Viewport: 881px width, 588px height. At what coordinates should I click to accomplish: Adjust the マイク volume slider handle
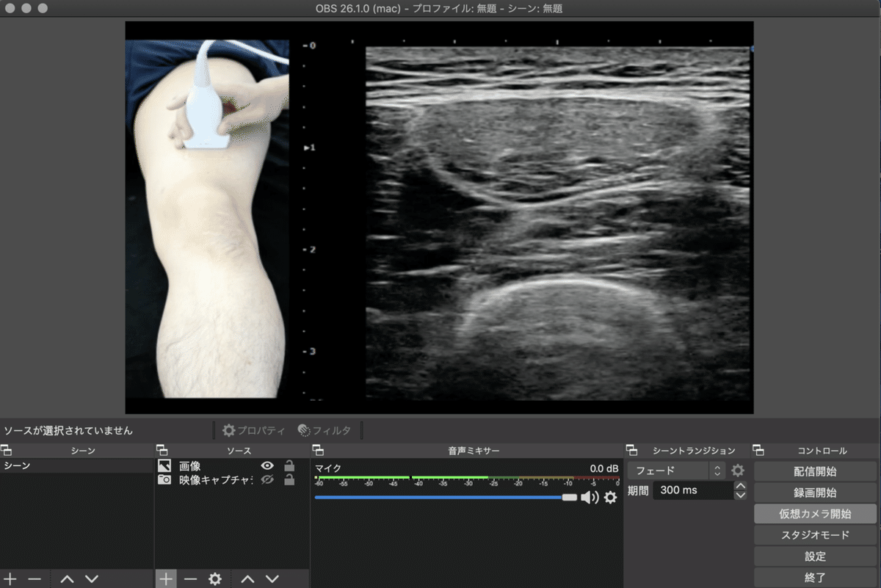570,498
